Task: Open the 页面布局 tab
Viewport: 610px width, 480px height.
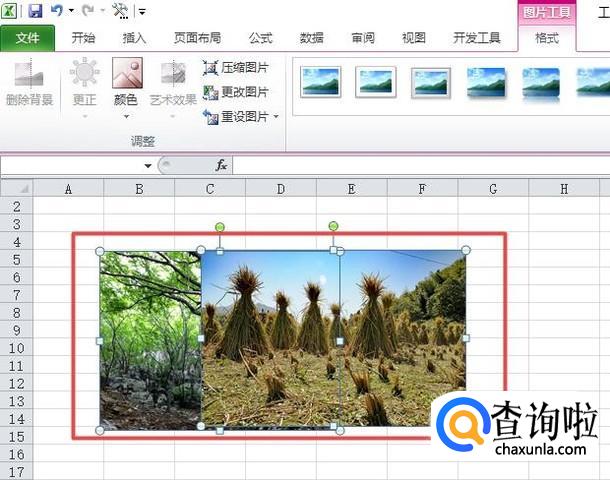Action: tap(198, 38)
